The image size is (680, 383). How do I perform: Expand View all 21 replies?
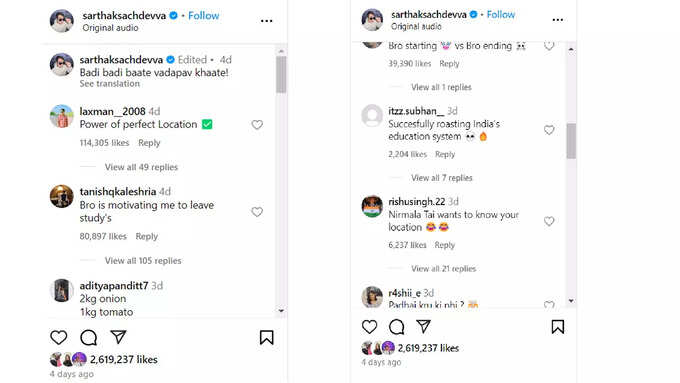(x=444, y=268)
